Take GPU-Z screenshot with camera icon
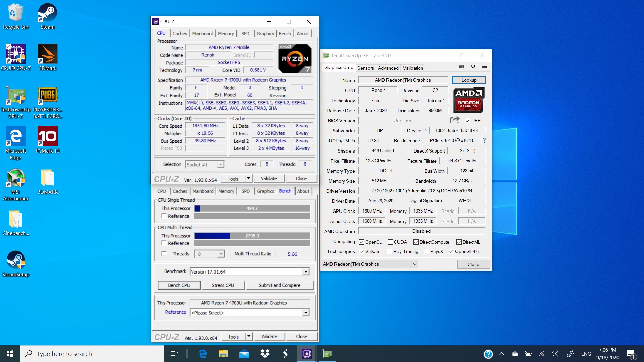 [x=462, y=67]
